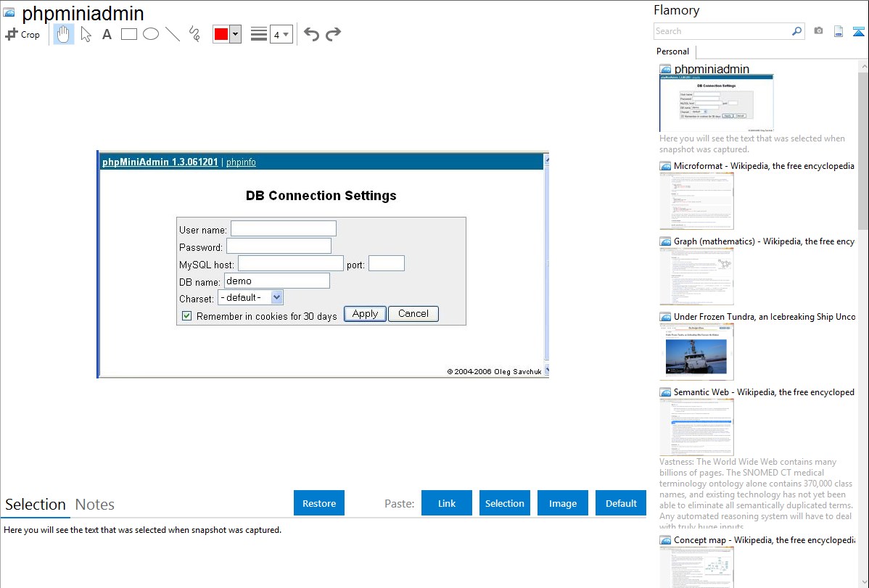
Task: Select the freehand scribble tool
Action: pyautogui.click(x=194, y=34)
